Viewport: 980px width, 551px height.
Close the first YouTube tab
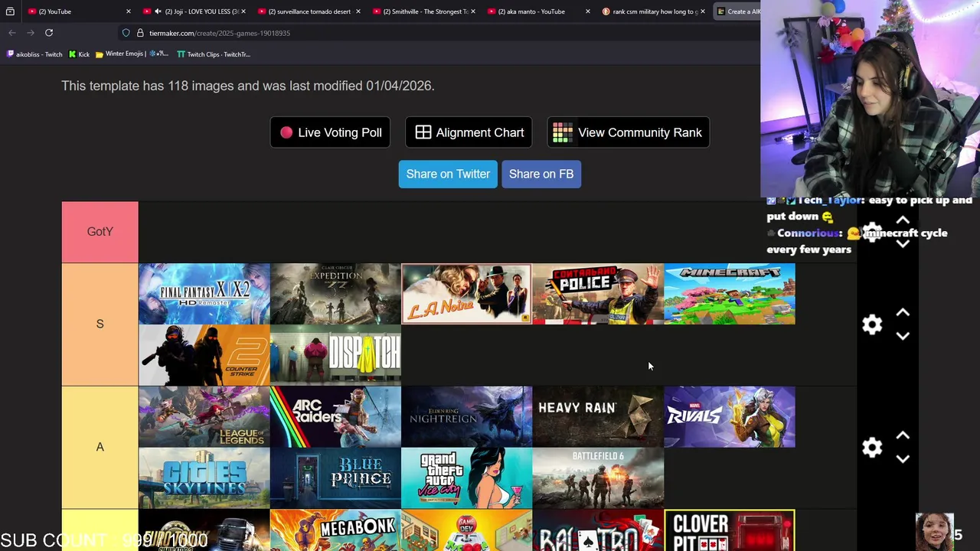tap(128, 11)
